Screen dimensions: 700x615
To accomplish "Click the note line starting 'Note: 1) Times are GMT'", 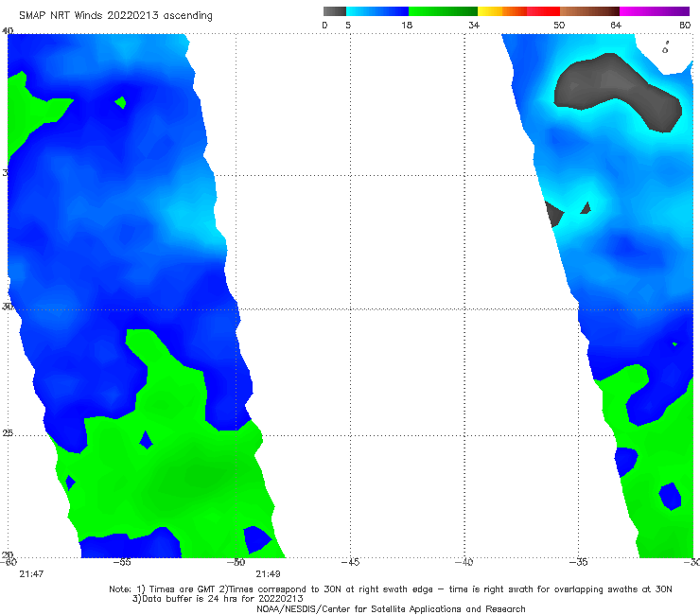I will tap(390, 589).
